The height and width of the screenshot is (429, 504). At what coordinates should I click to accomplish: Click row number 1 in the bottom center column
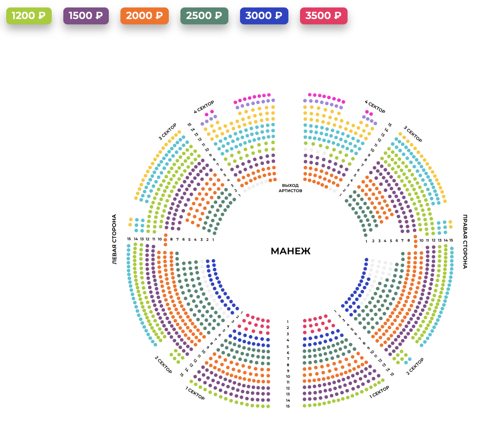click(x=288, y=322)
